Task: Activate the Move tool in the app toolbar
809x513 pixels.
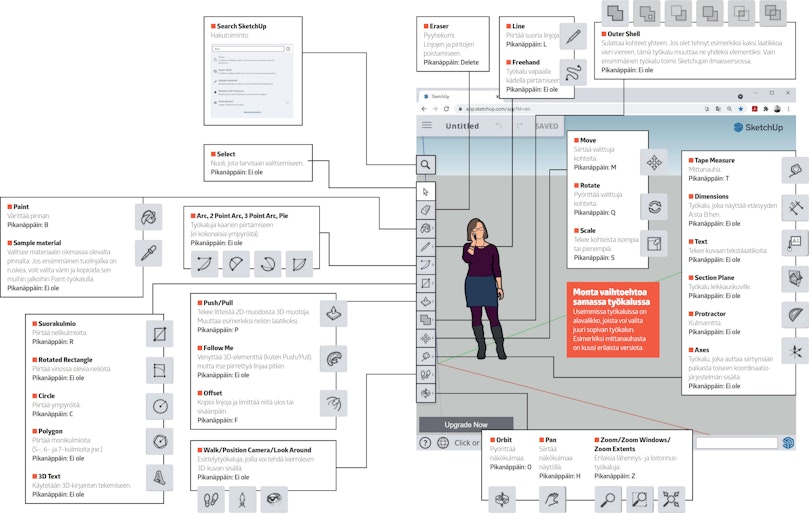Action: [426, 338]
